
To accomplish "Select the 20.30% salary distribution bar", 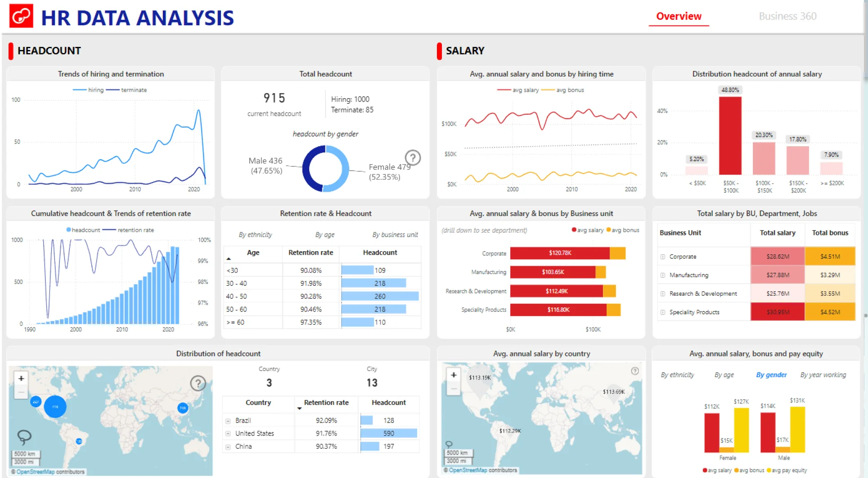I will (x=764, y=158).
